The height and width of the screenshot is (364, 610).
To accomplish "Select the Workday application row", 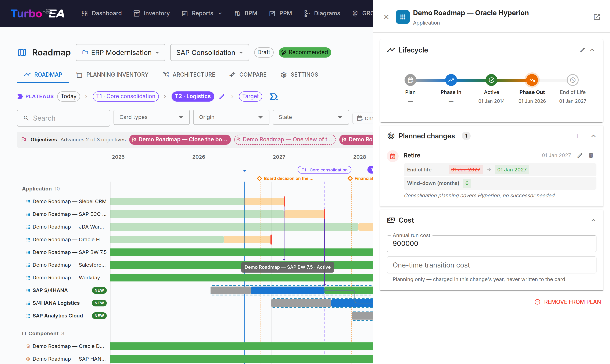I will coord(66,278).
